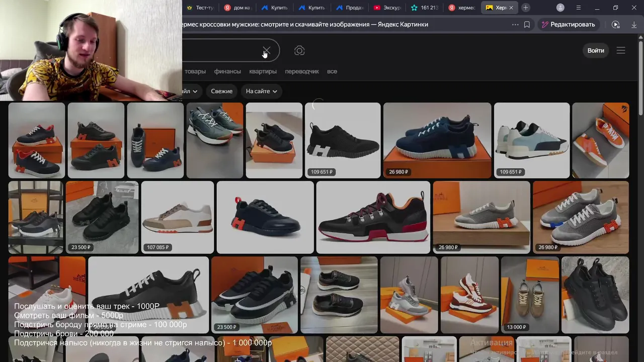This screenshot has width=644, height=362.
Task: Switch to the Тест-ту browser tab
Action: click(200, 8)
